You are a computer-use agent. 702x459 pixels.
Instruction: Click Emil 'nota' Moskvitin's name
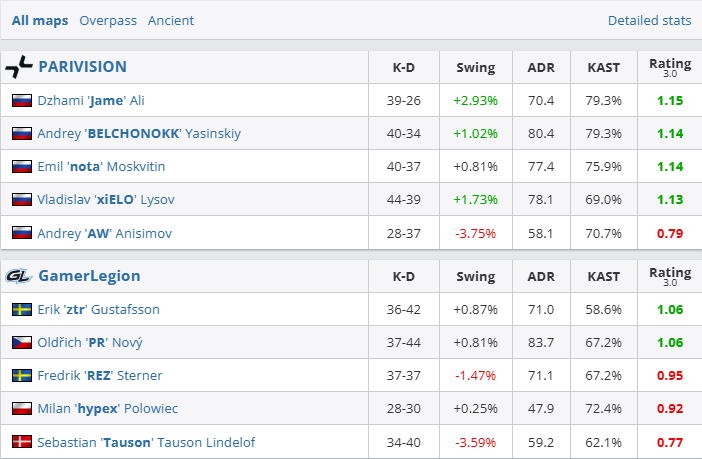tap(101, 167)
